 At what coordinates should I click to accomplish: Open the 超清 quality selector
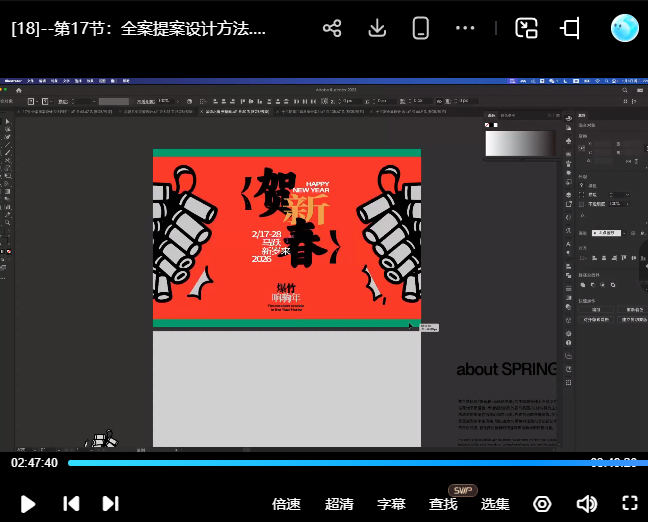click(339, 504)
